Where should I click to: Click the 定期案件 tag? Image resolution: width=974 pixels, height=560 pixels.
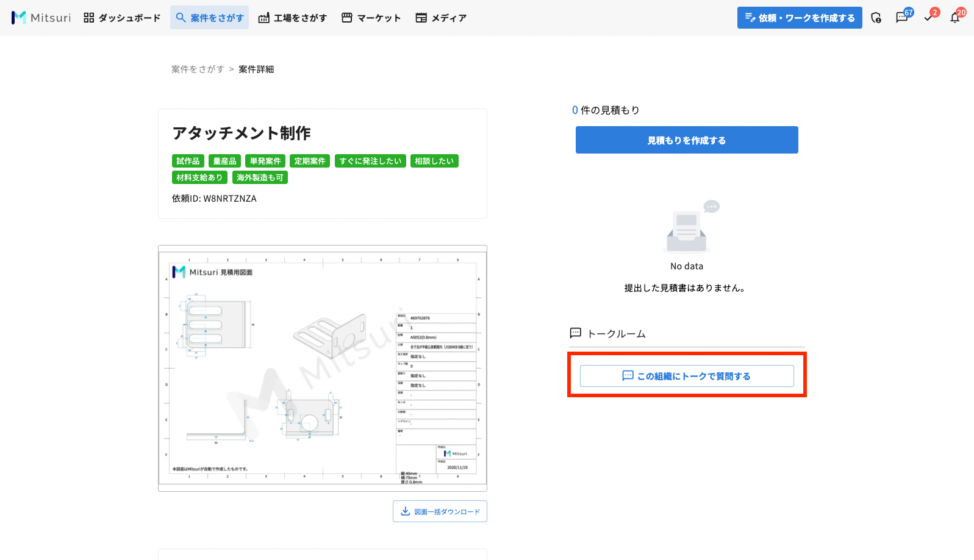click(x=310, y=161)
